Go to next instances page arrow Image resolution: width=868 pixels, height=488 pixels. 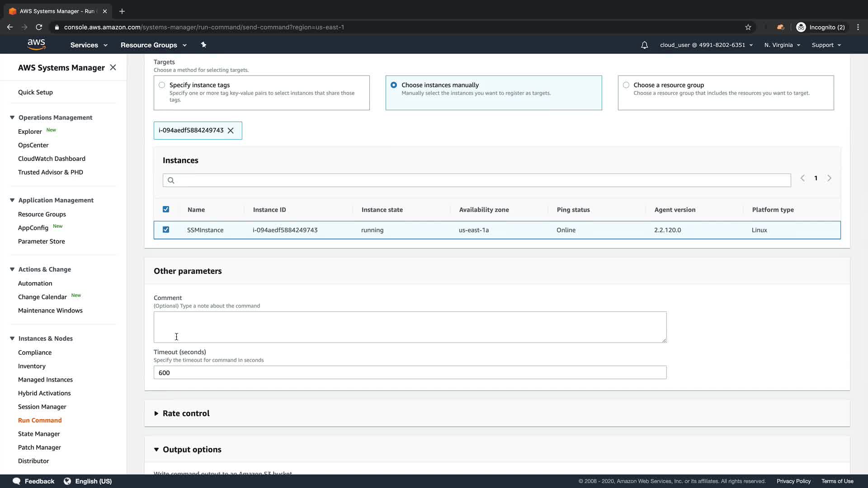[829, 178]
